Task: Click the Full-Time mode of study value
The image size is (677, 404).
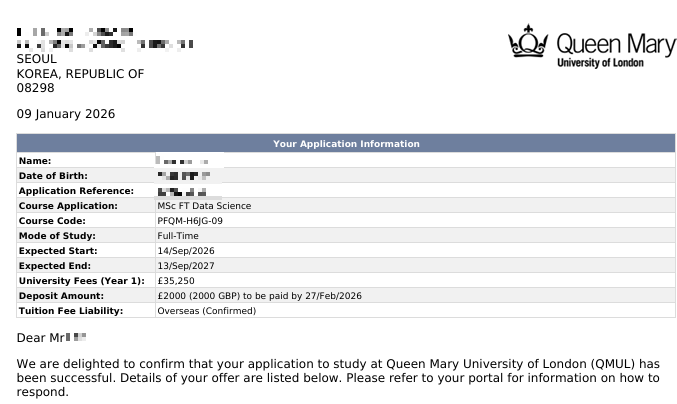Action: 178,236
